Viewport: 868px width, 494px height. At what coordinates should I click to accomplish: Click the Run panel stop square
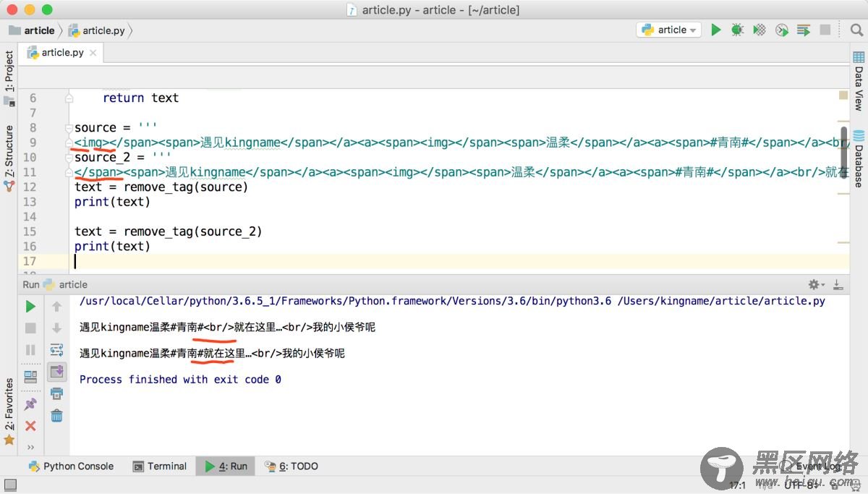pos(30,328)
